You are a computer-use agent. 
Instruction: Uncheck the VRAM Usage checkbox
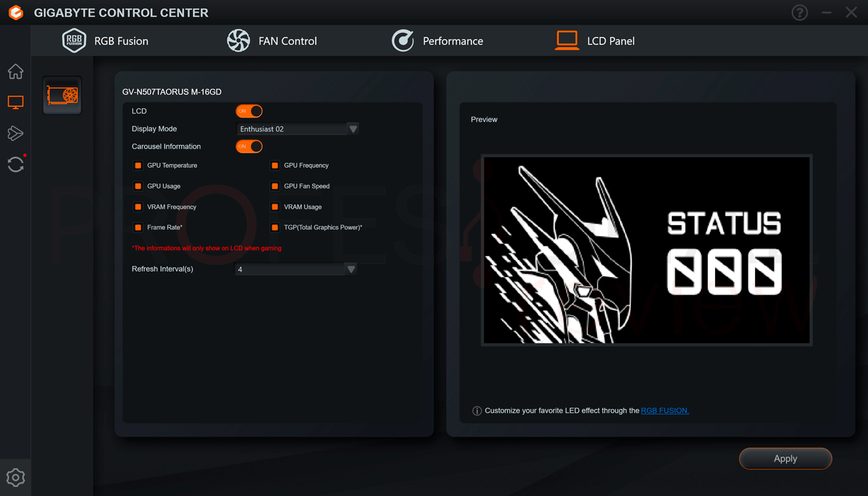(274, 207)
